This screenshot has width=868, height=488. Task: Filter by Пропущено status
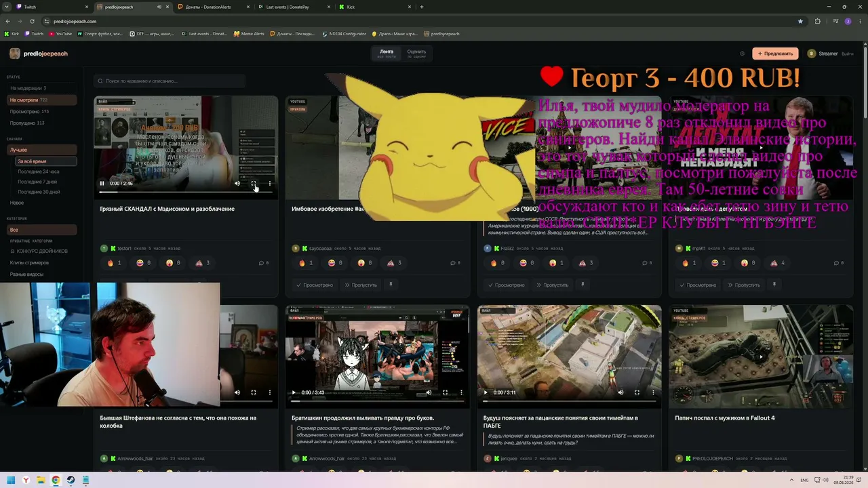click(x=42, y=123)
